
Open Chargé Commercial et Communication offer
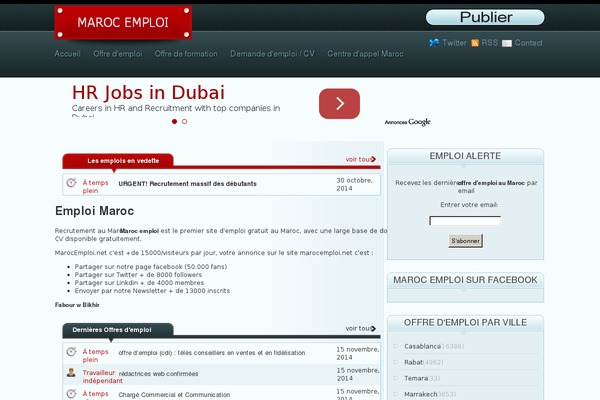(174, 395)
